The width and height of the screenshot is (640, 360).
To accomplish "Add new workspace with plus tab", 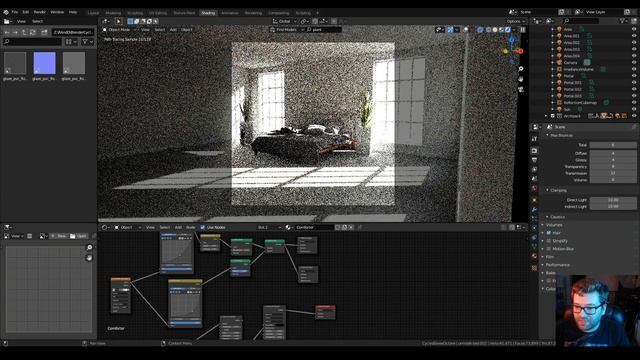I will coord(317,13).
